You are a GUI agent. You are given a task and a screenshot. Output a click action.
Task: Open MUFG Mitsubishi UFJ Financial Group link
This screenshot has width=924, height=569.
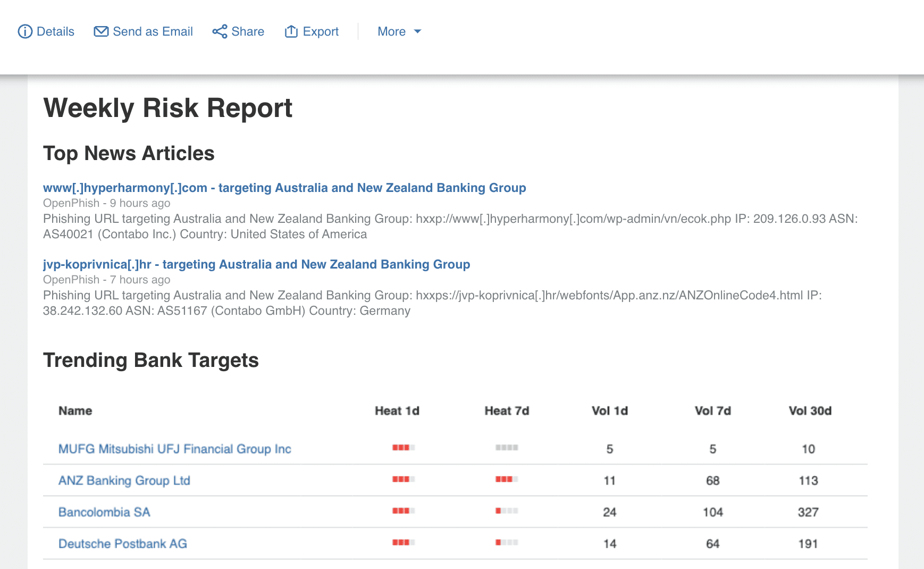175,449
